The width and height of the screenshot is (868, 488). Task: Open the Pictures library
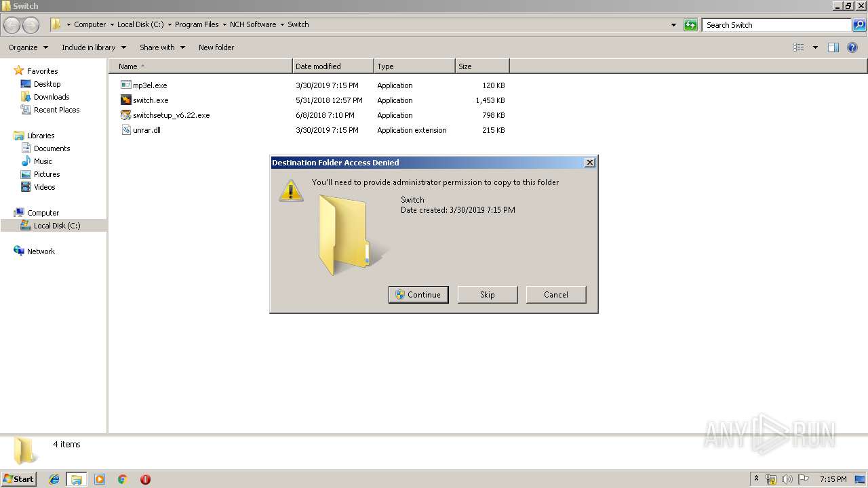pos(47,174)
